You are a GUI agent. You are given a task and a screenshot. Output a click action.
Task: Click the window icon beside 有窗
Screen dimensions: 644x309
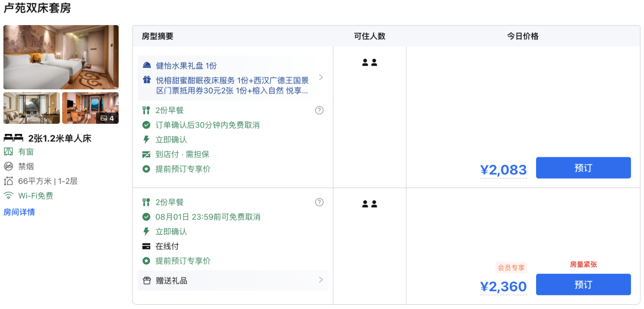click(x=8, y=152)
